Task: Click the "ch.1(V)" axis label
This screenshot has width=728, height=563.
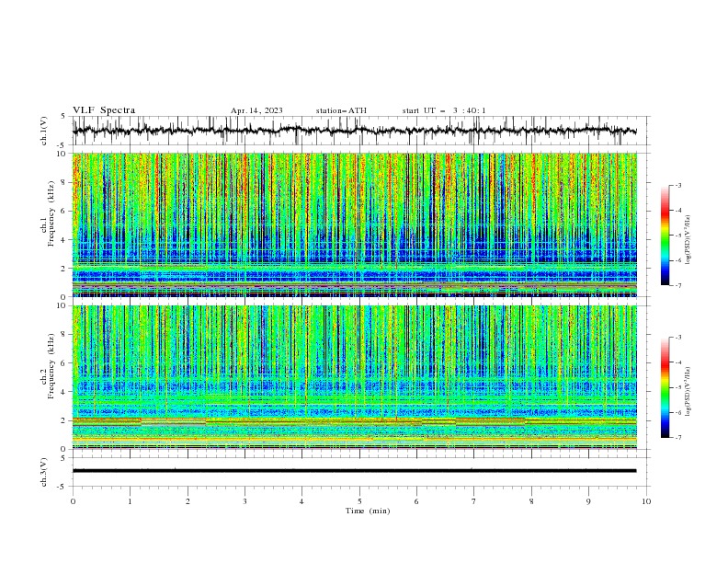Action: click(x=44, y=131)
